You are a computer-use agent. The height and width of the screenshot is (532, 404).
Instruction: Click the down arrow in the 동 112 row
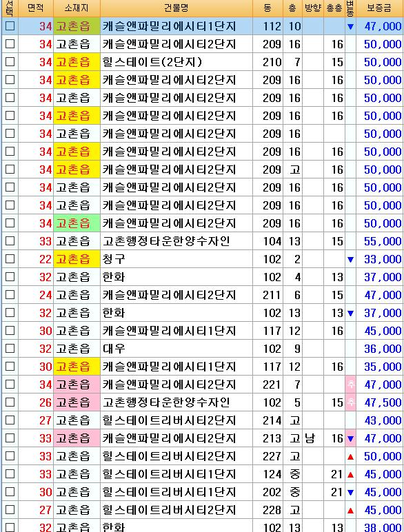tap(350, 26)
